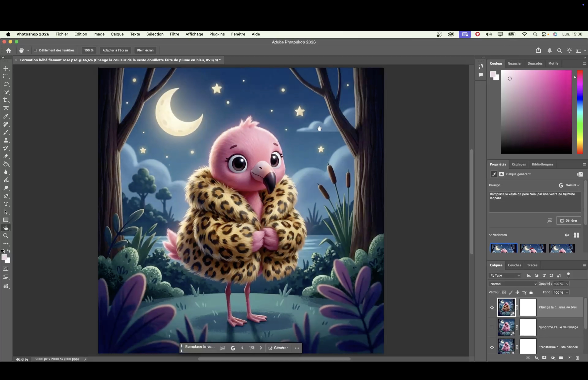The width and height of the screenshot is (588, 380).
Task: Switch to the Couches tab
Action: click(x=514, y=265)
